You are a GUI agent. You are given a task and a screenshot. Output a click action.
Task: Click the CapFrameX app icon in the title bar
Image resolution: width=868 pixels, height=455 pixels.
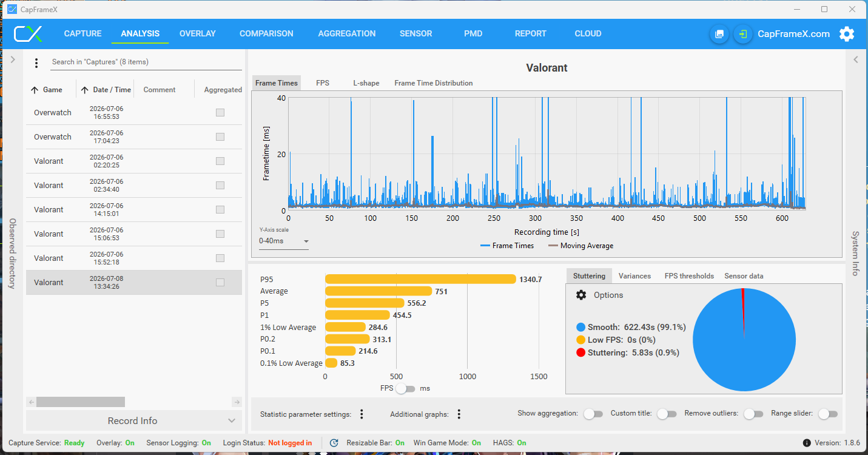point(12,9)
